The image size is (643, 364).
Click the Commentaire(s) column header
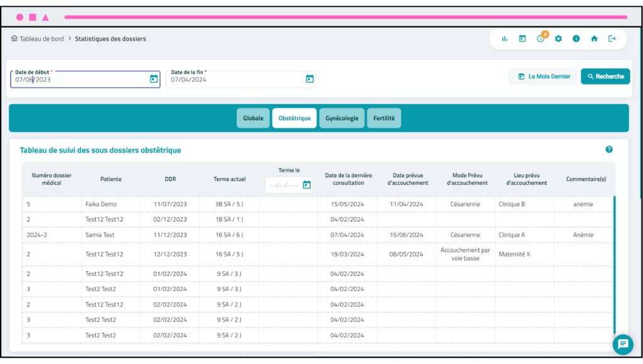586,179
